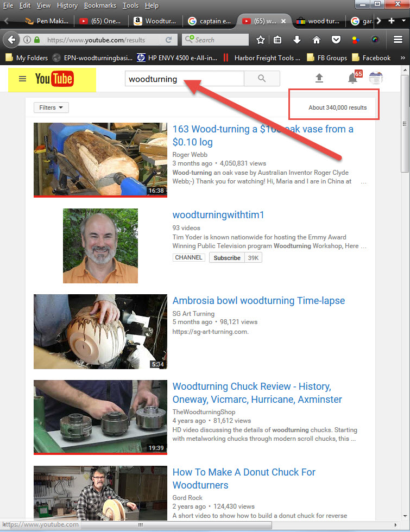Close the active YouTube tab
Image resolution: width=410 pixels, height=532 pixels.
pos(283,21)
